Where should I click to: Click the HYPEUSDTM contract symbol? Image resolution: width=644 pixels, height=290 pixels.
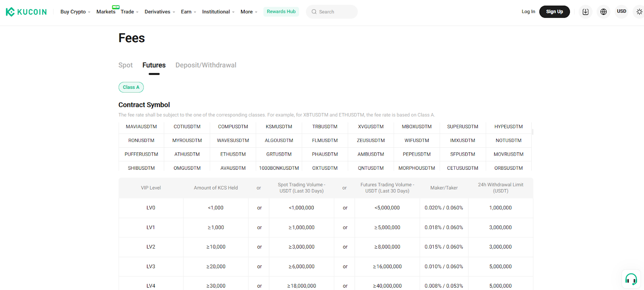click(x=508, y=127)
